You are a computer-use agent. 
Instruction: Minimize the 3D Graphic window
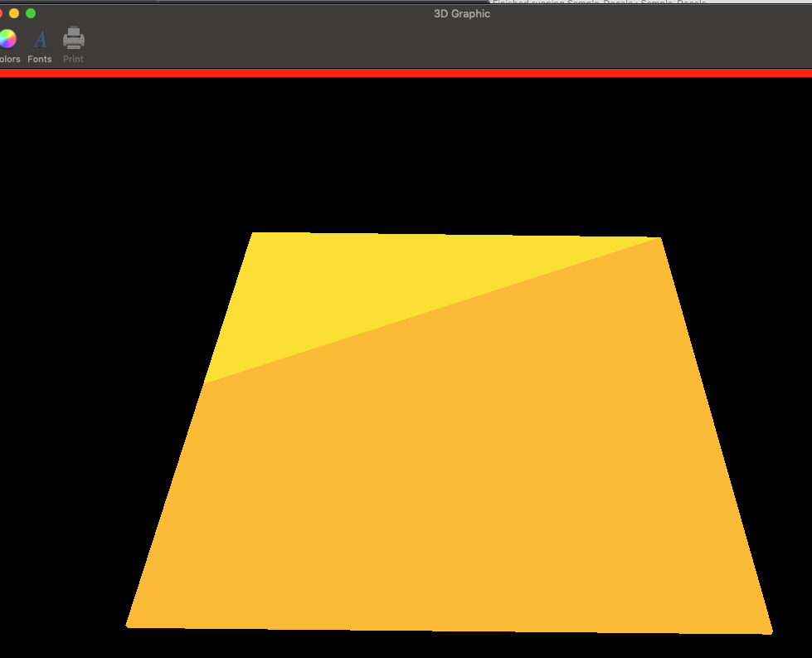coord(14,13)
